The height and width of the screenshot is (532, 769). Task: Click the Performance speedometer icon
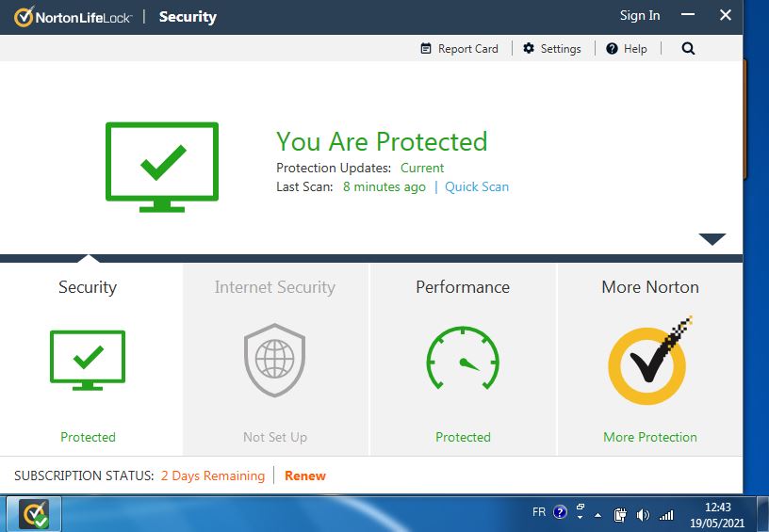tap(463, 358)
